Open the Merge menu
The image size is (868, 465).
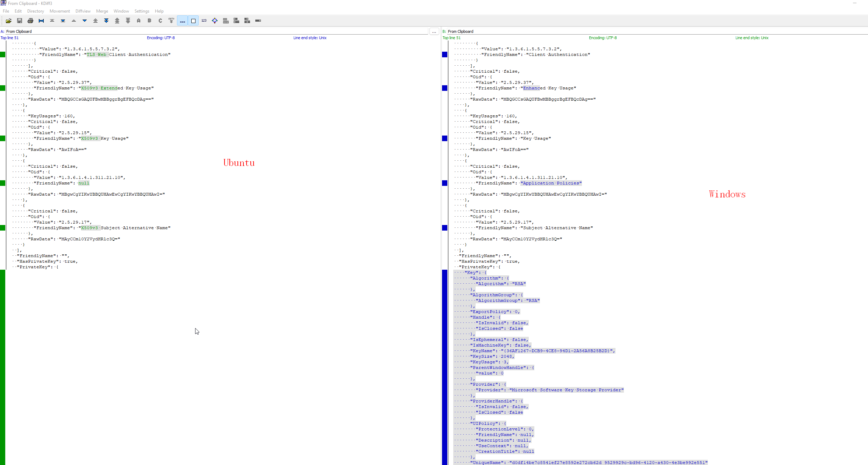[x=102, y=11]
